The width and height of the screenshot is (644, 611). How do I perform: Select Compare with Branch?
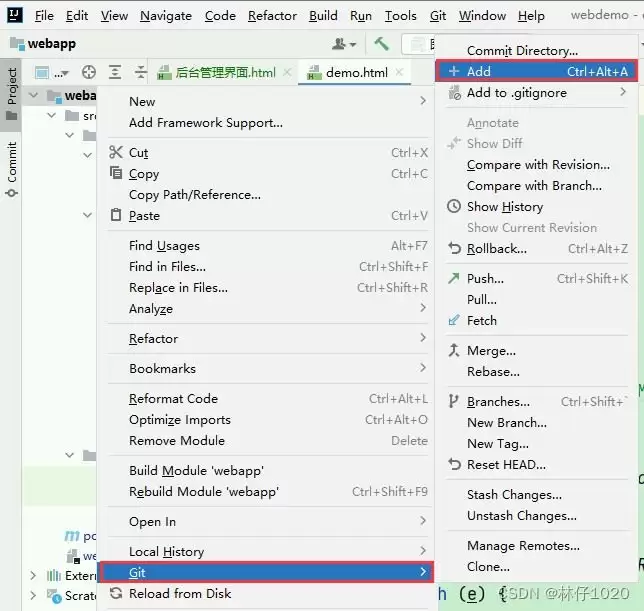(537, 186)
